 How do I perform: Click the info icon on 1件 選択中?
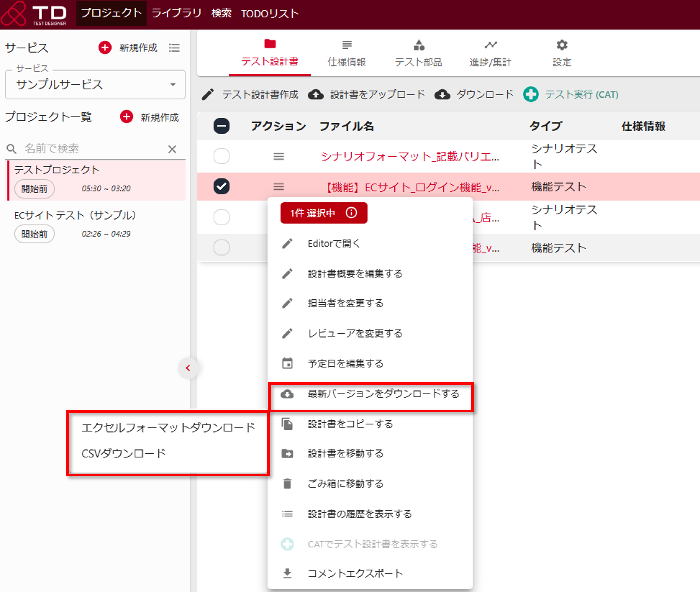pos(351,212)
